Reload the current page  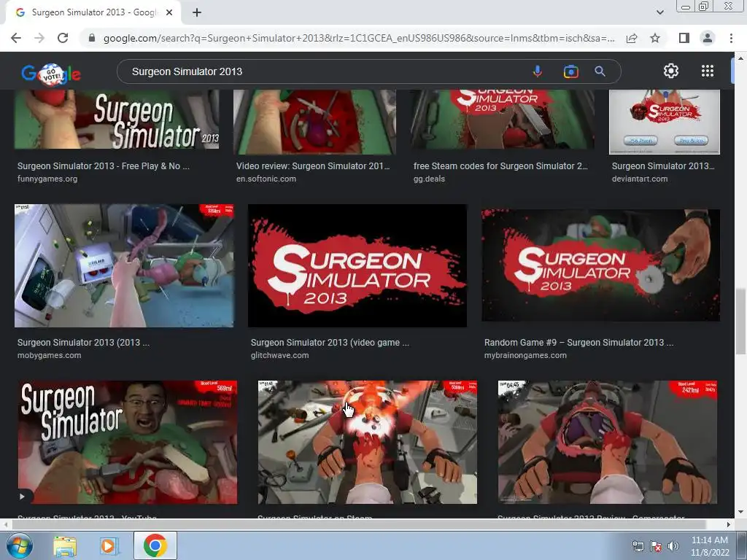[63, 38]
